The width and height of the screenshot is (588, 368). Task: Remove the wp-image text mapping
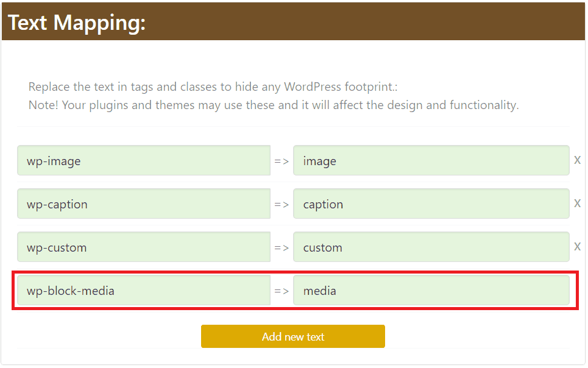tap(577, 160)
